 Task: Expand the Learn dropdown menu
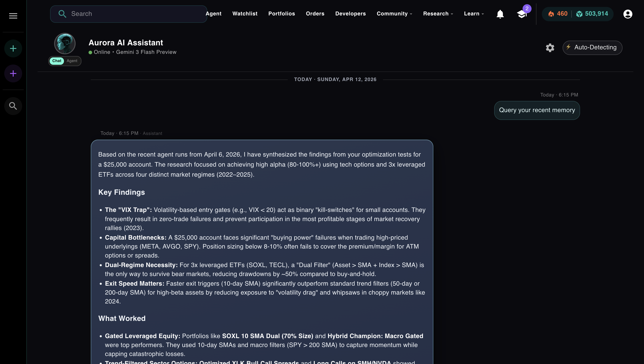tap(474, 14)
